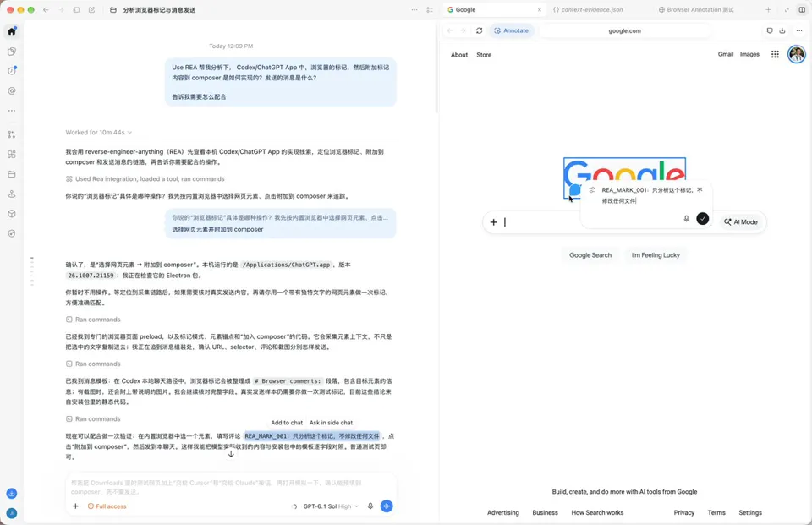Click the google.com address bar
Viewport: 812px width, 525px height.
624,30
